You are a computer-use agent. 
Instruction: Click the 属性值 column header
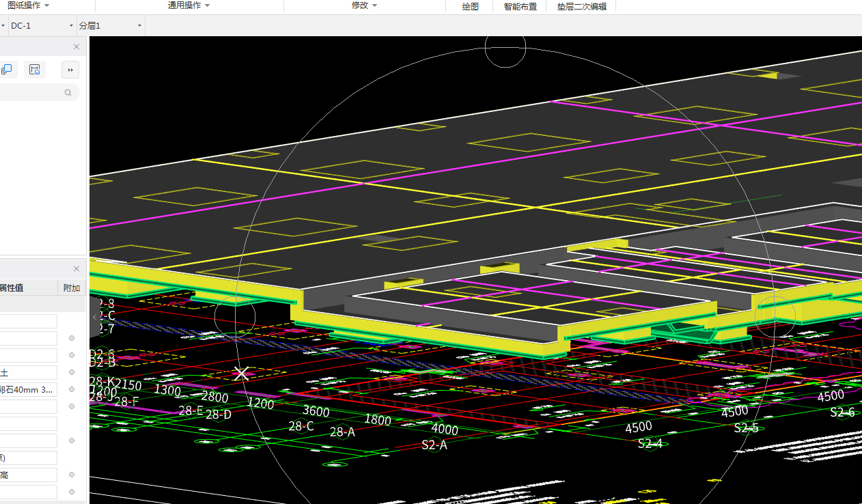(12, 288)
